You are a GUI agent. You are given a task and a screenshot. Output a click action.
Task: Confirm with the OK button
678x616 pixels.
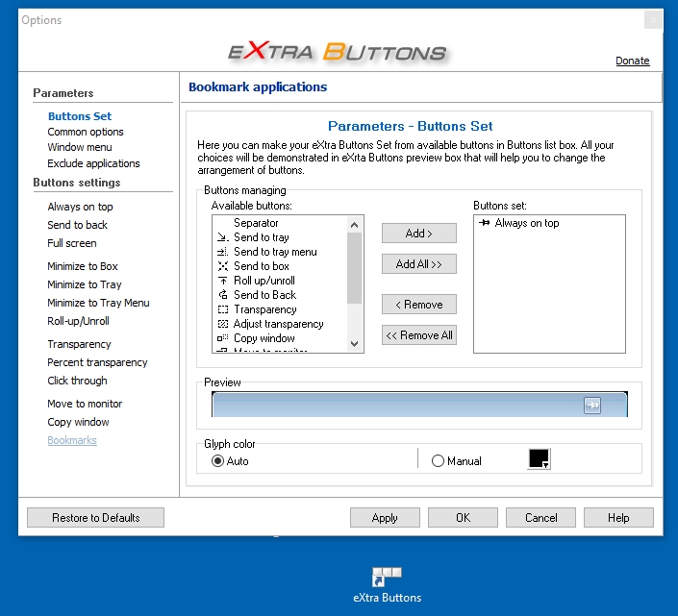coord(463,518)
